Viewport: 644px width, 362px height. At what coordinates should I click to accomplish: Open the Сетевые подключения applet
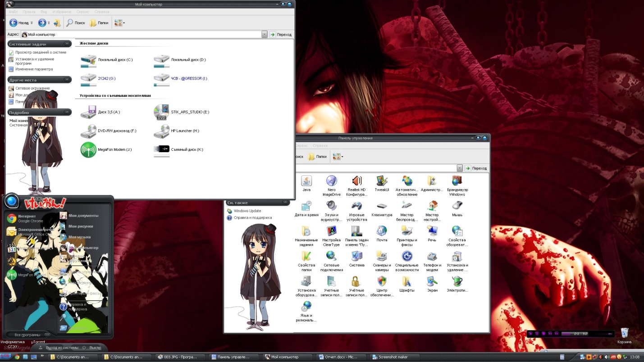(331, 262)
